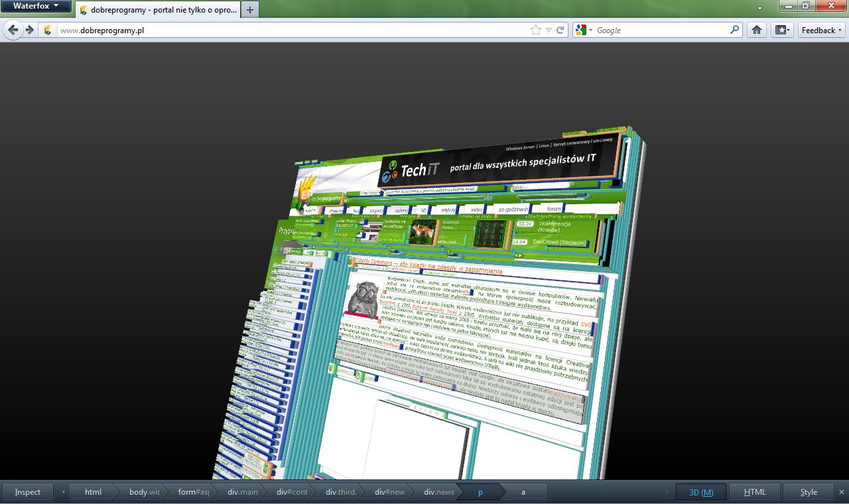Run search with the magnifier icon

(734, 30)
